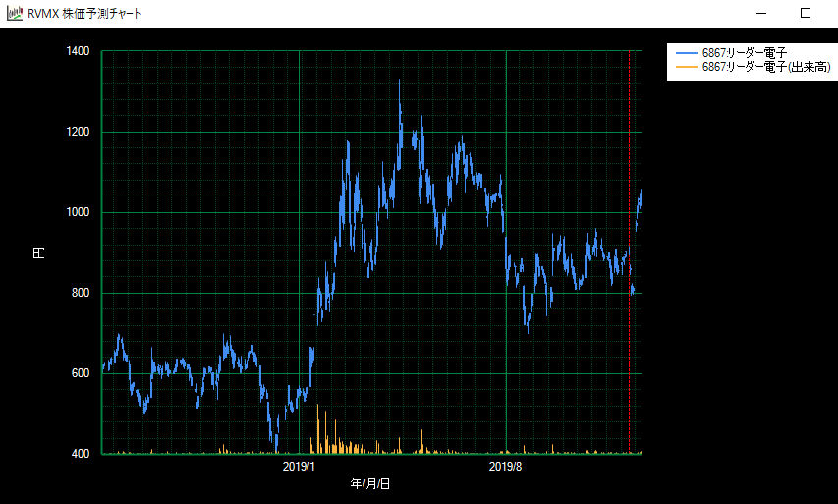Viewport: 838px width, 504px height.
Task: Click the window title RVMX 株価予測チャート
Action: point(85,13)
